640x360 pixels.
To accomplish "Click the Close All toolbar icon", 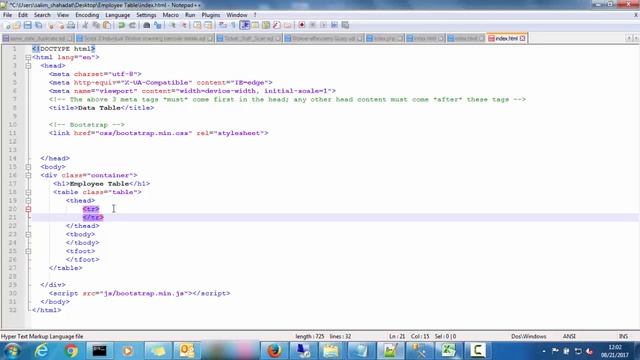I will [60, 25].
